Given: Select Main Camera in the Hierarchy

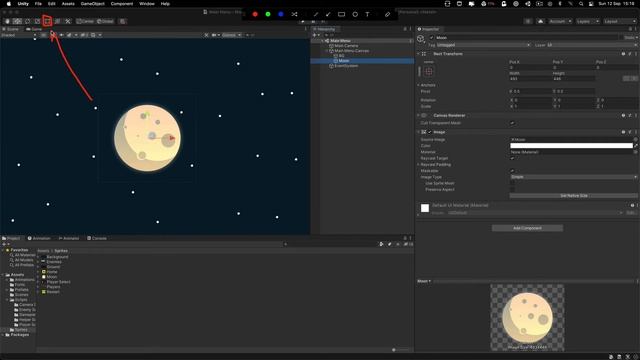Looking at the screenshot, I should [x=346, y=46].
